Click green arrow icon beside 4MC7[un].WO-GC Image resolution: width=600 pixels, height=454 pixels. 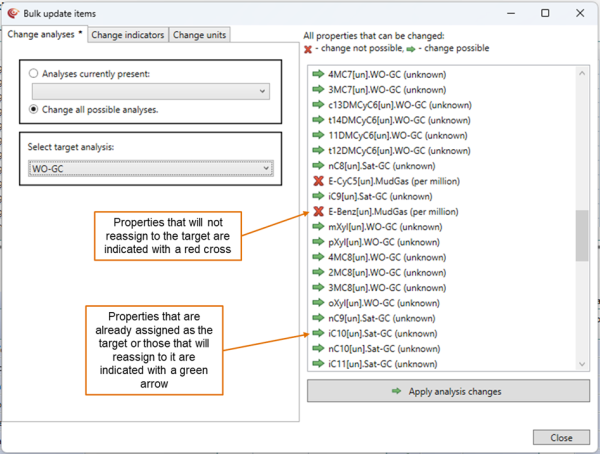[x=318, y=75]
